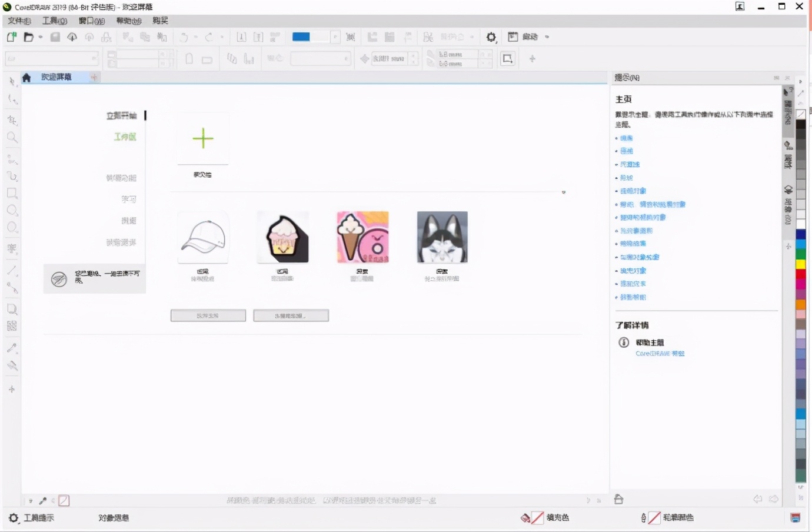The image size is (812, 532).
Task: Select the Zoom magnifier tool
Action: pyautogui.click(x=12, y=138)
